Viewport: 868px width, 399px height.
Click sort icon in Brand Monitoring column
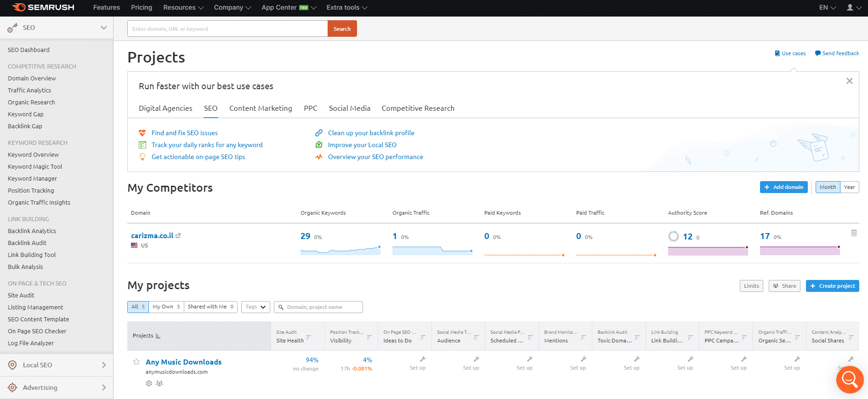point(583,337)
